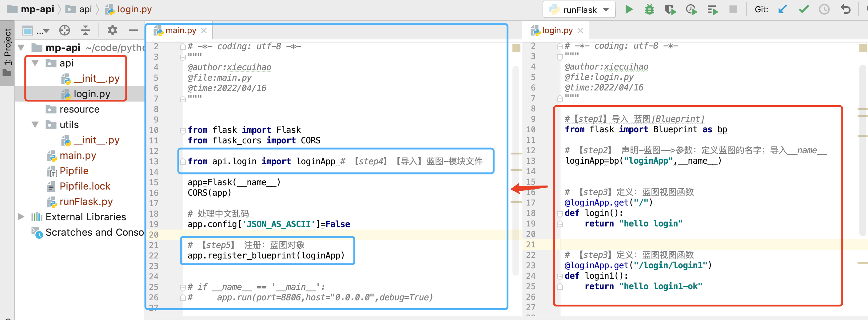Launch the profiler run icon

click(691, 10)
